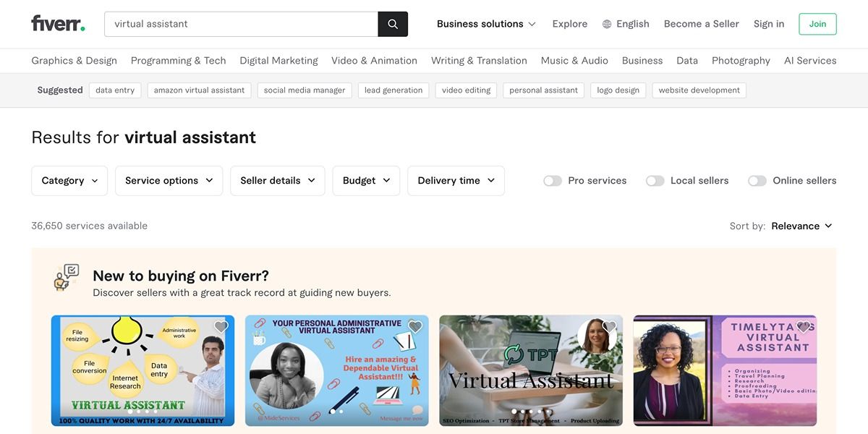Viewport: 868px width, 434px height.
Task: Enable the Online sellers toggle
Action: (x=757, y=180)
